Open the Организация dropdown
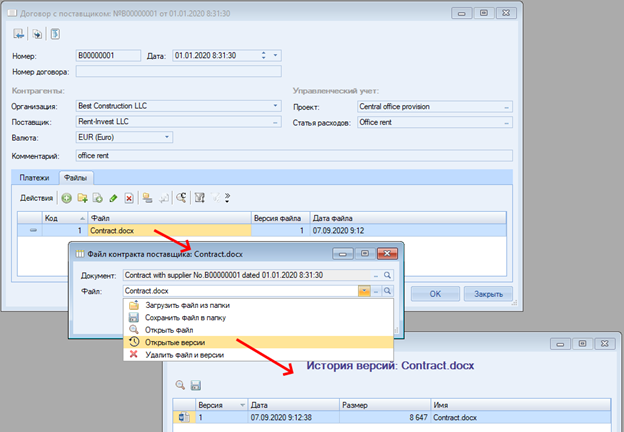Screen dimensions: 624x432 click(275, 106)
